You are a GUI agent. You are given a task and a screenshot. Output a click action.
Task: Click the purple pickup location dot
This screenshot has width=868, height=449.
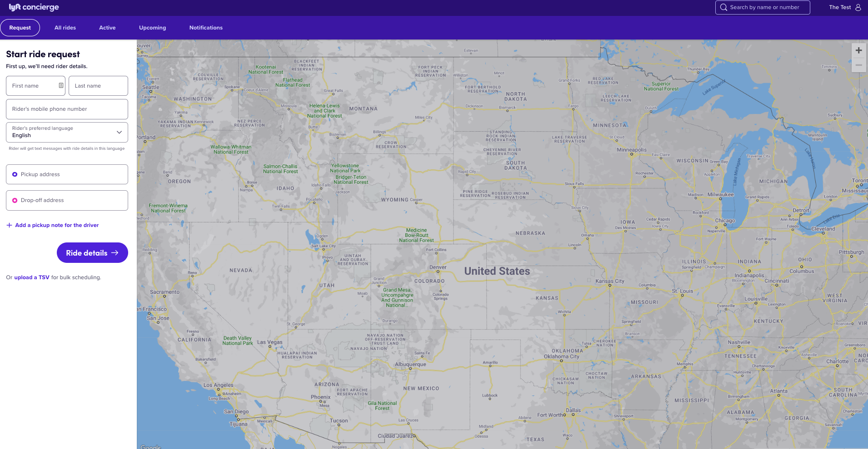tap(15, 174)
